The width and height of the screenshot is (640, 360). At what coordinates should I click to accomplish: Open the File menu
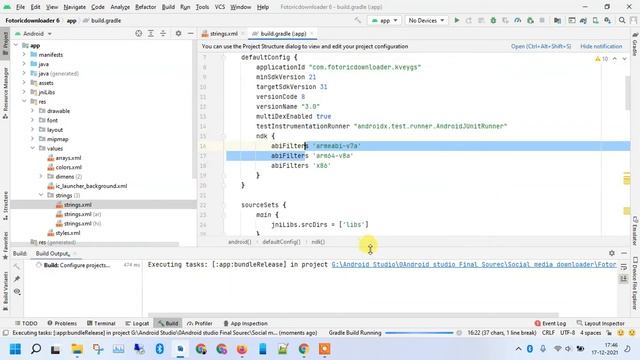coord(20,7)
